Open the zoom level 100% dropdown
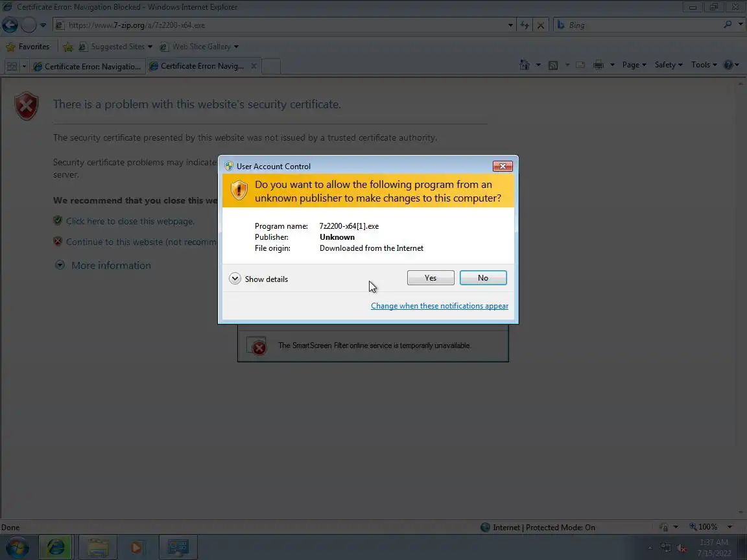Image resolution: width=747 pixels, height=560 pixels. click(729, 527)
